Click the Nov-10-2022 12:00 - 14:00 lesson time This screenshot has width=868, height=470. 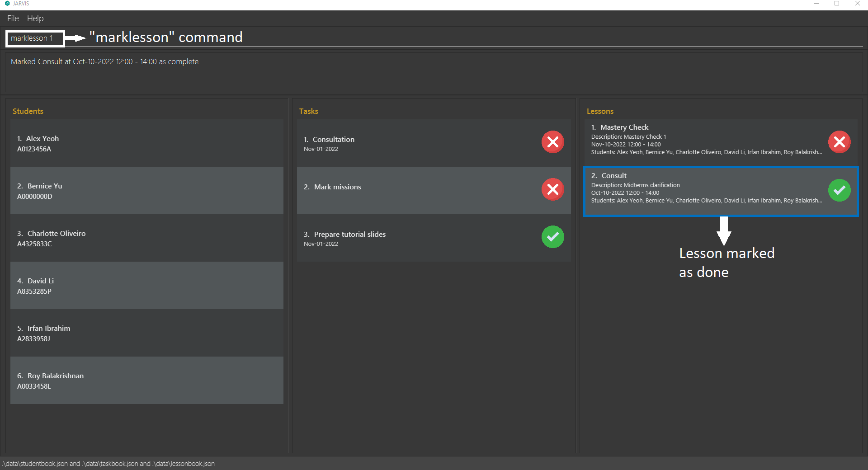(x=626, y=145)
